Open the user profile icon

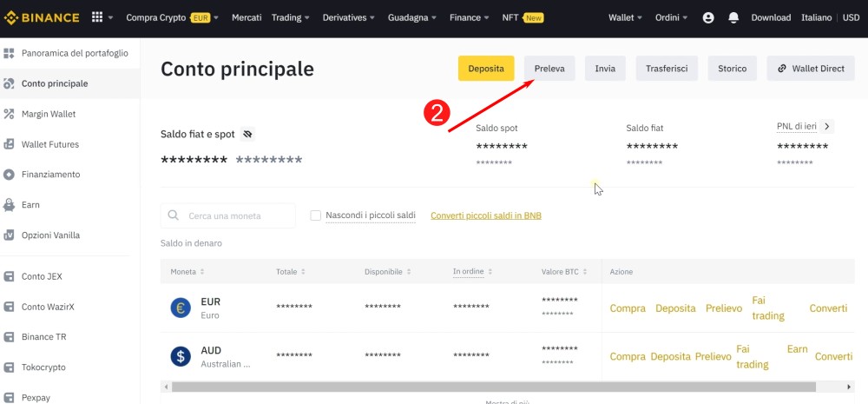708,17
